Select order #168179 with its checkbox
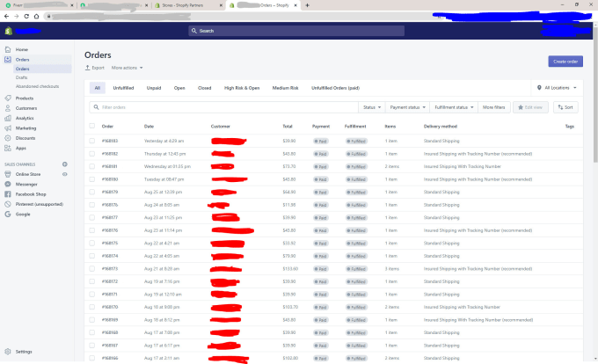Image resolution: width=598 pixels, height=364 pixels. [x=92, y=192]
